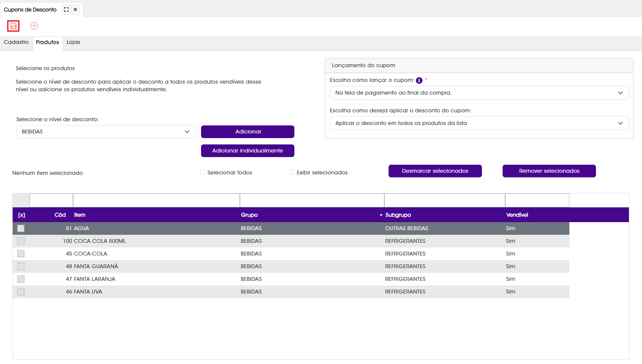
Task: Click 'Nenhum item selecionado' status text
Action: coord(47,173)
